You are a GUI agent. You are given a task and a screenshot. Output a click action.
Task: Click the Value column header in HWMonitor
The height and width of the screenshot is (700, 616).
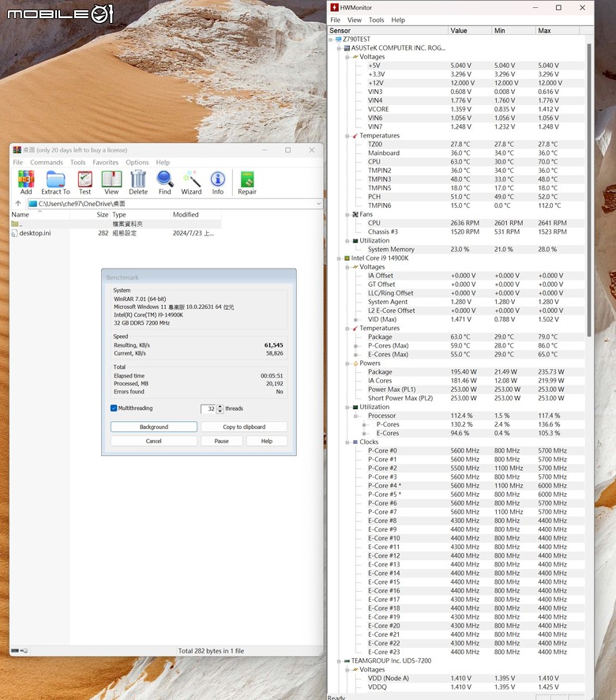[470, 30]
